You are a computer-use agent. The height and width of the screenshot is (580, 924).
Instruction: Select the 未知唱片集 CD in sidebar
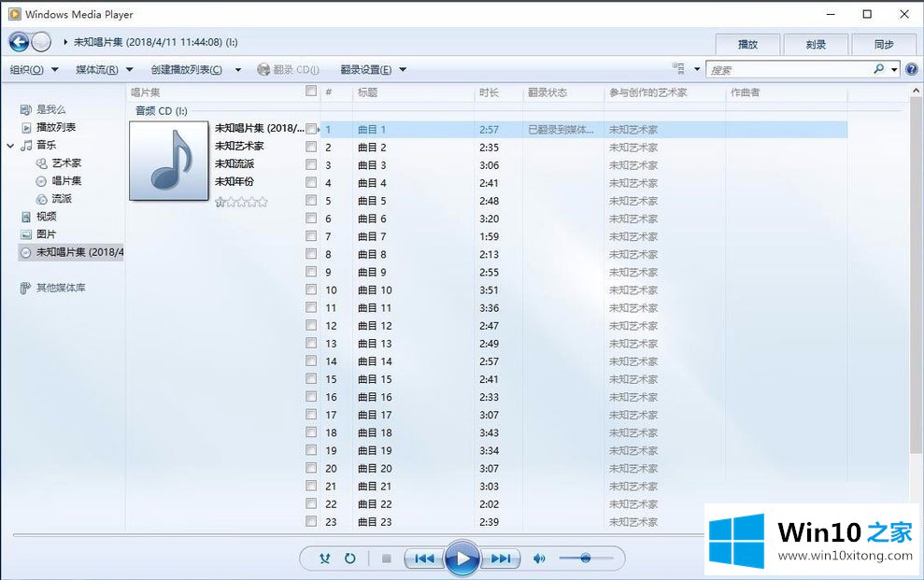coord(71,252)
